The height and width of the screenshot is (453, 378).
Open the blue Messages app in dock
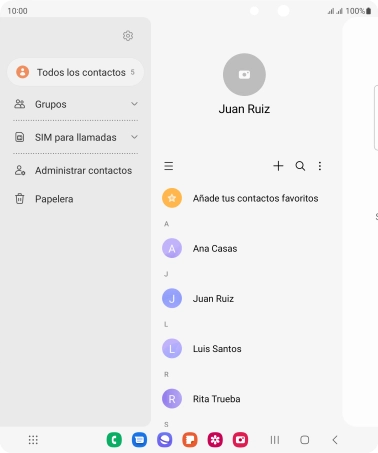[x=139, y=440]
